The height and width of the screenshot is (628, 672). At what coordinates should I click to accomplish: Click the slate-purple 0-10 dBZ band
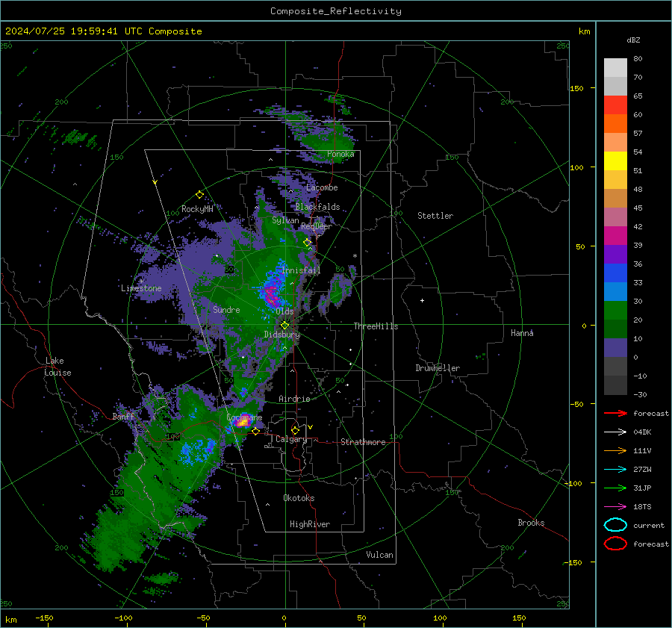615,348
